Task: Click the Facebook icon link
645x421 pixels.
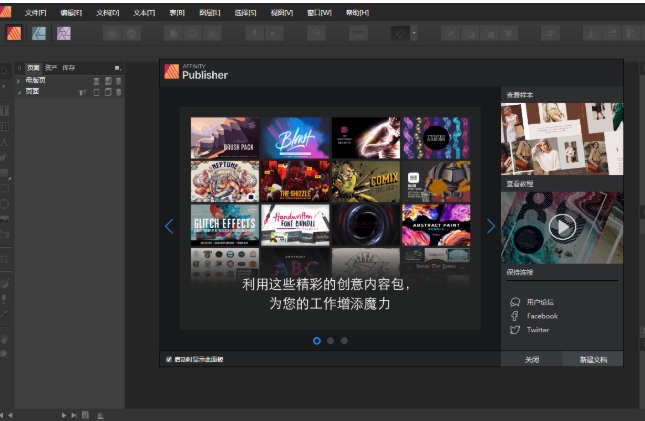Action: 515,316
